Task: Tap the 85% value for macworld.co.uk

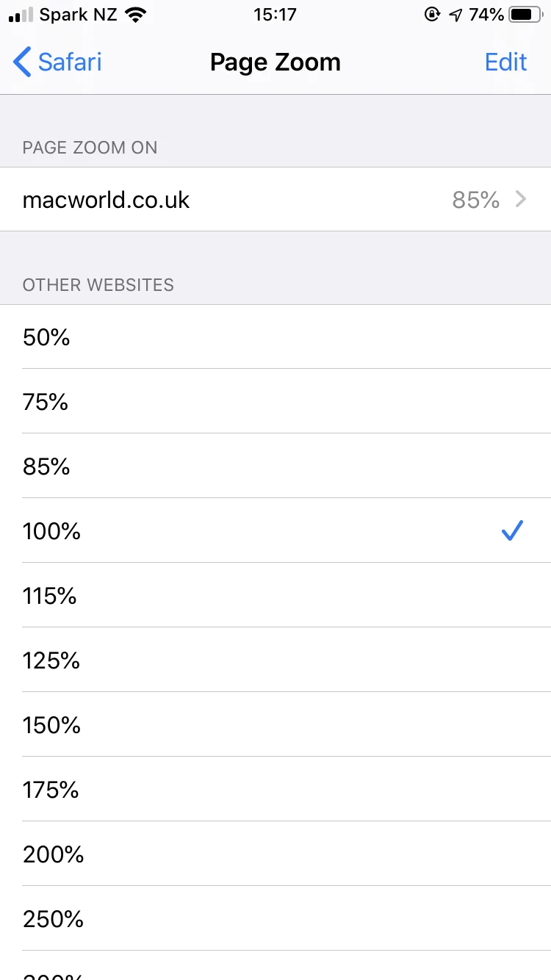Action: tap(476, 200)
